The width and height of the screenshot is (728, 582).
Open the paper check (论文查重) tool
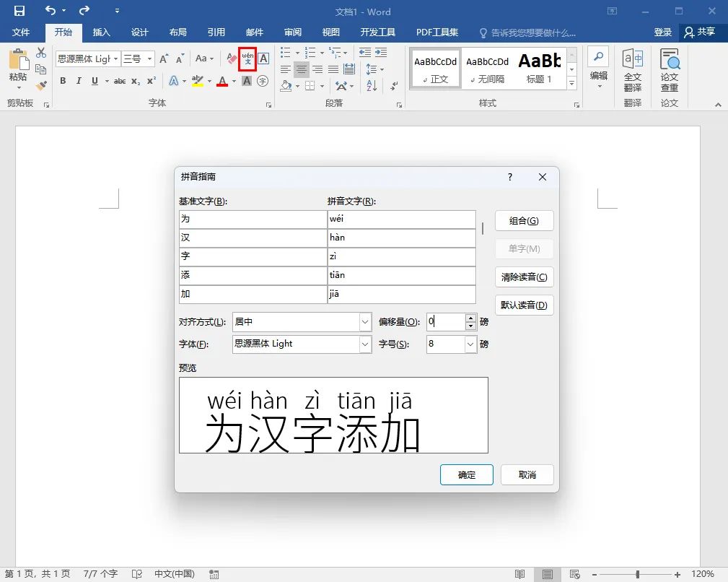[x=669, y=69]
